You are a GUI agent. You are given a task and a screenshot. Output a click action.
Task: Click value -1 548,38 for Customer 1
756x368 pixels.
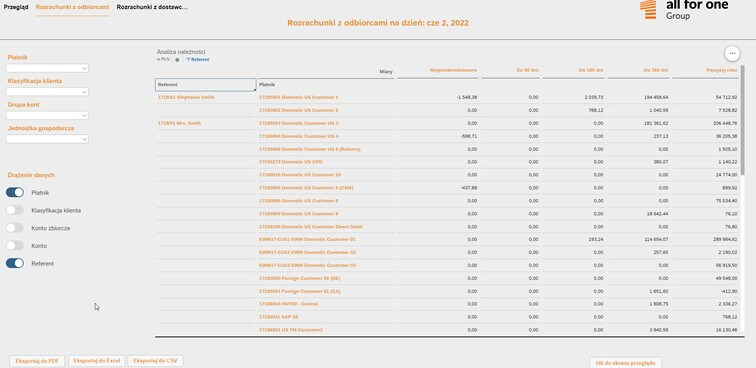pos(466,97)
